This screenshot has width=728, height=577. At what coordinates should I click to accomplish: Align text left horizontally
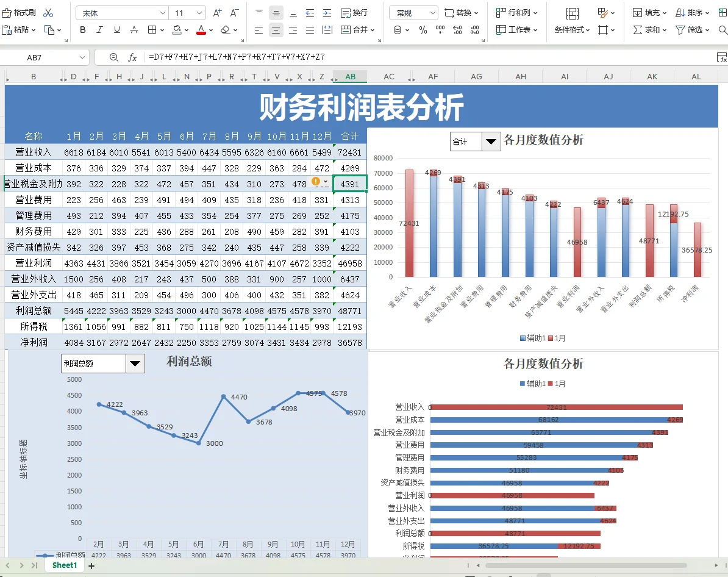click(259, 30)
